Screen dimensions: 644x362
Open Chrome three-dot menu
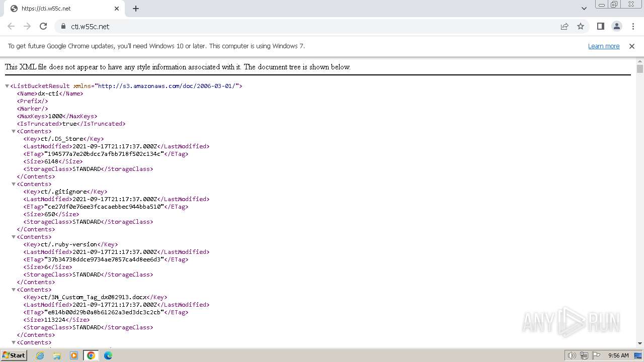[x=633, y=26]
